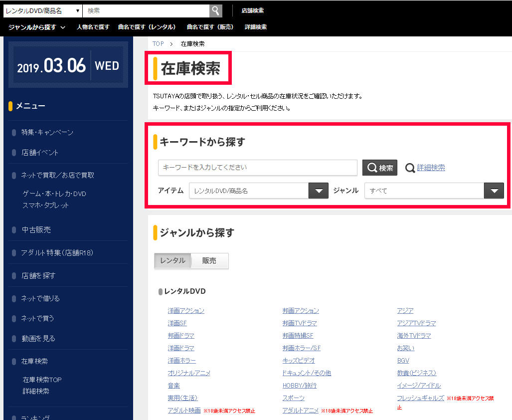The image size is (512, 420).
Task: Open 特集・キャンペーン in the sidebar menu
Action: [x=47, y=132]
